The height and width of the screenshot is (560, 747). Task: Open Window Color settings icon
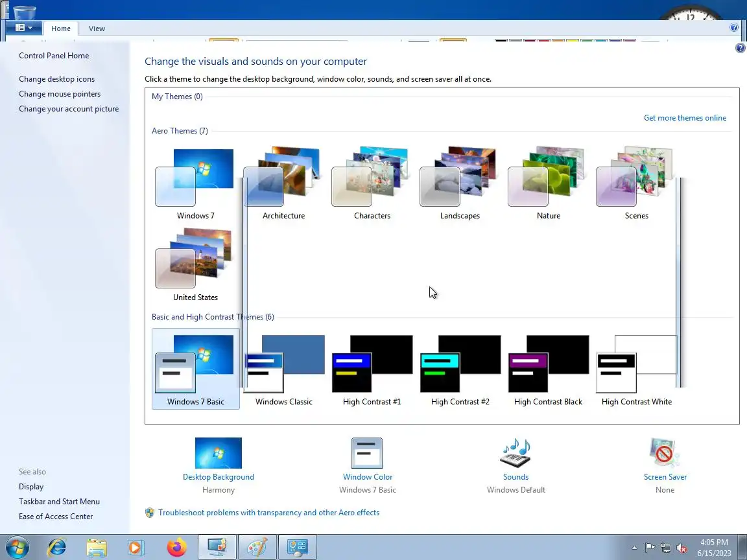tap(367, 453)
